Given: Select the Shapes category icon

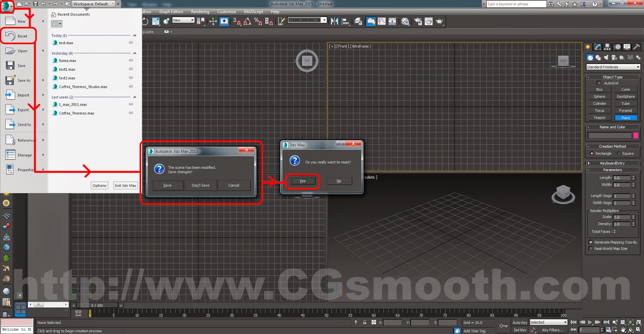Looking at the screenshot, I should tap(598, 58).
